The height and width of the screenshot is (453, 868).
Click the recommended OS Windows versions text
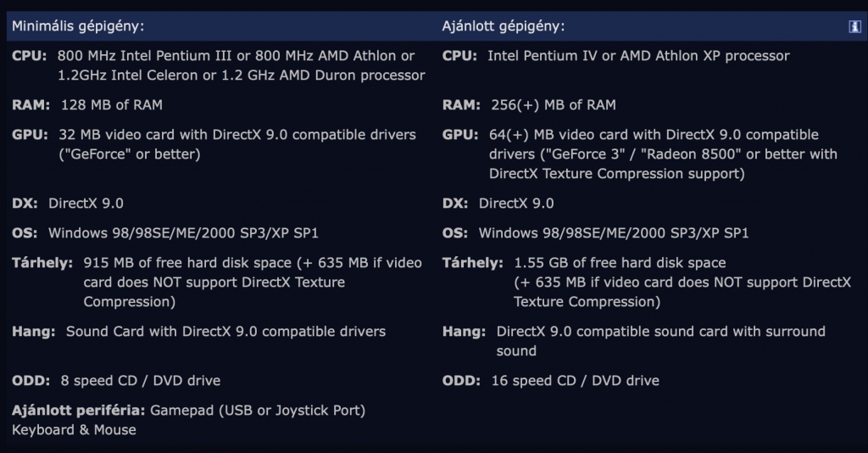(x=614, y=233)
